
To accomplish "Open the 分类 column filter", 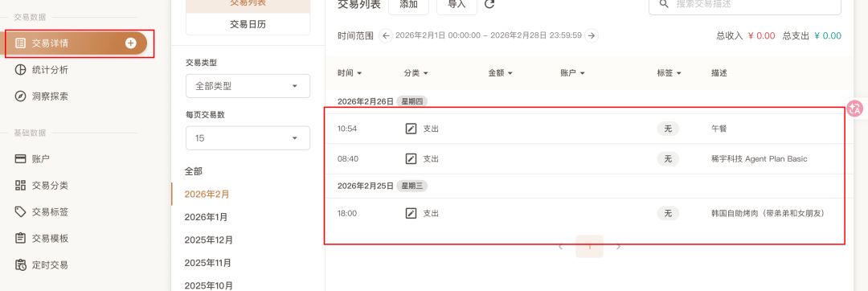I will click(x=416, y=73).
